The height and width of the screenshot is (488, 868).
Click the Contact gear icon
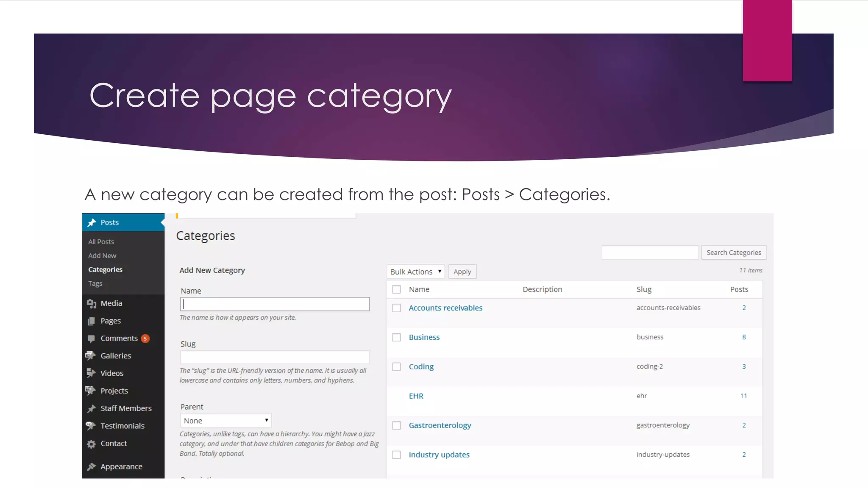pos(91,444)
